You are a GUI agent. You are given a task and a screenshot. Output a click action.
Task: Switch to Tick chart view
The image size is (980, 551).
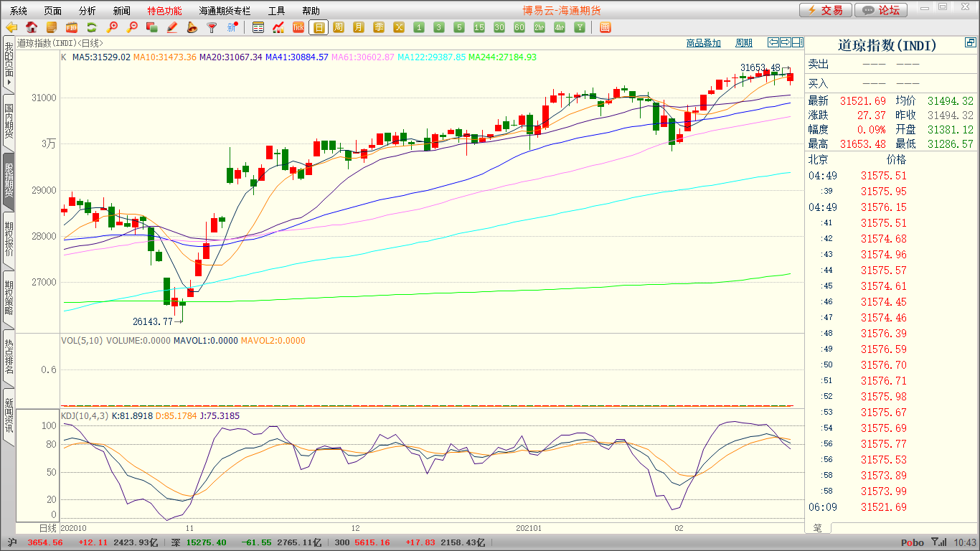tap(298, 27)
